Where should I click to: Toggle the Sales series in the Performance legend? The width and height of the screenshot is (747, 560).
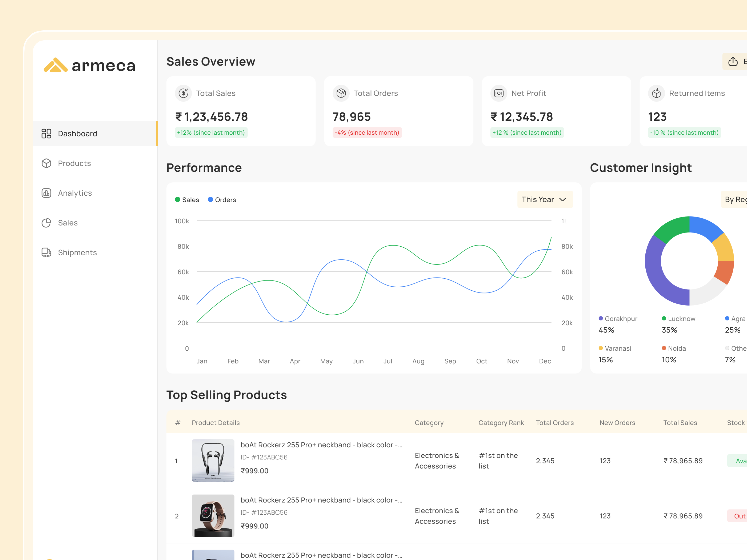pyautogui.click(x=187, y=200)
